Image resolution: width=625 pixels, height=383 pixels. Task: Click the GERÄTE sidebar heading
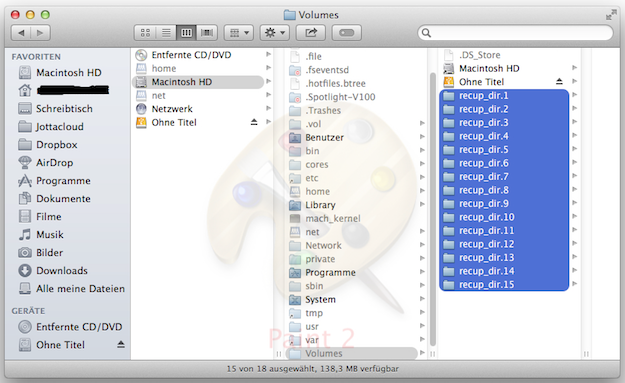coord(28,311)
